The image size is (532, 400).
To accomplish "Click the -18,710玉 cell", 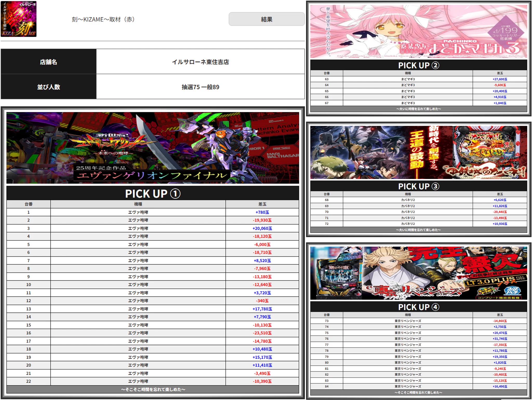I will coord(262,252).
